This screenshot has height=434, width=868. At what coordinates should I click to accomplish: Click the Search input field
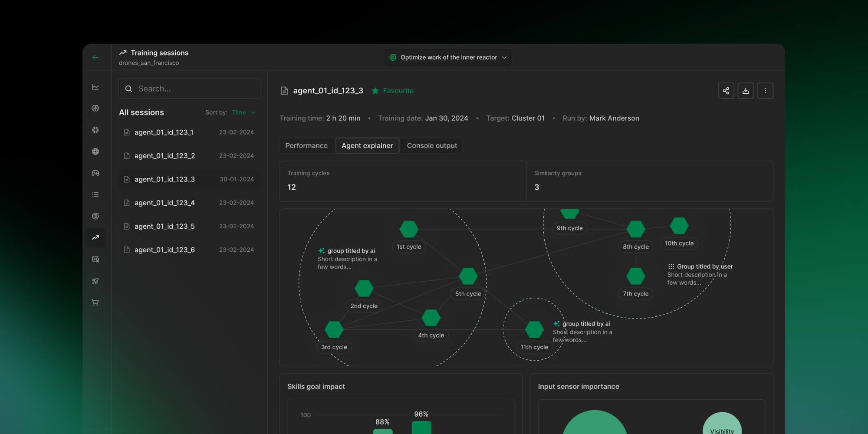click(189, 89)
